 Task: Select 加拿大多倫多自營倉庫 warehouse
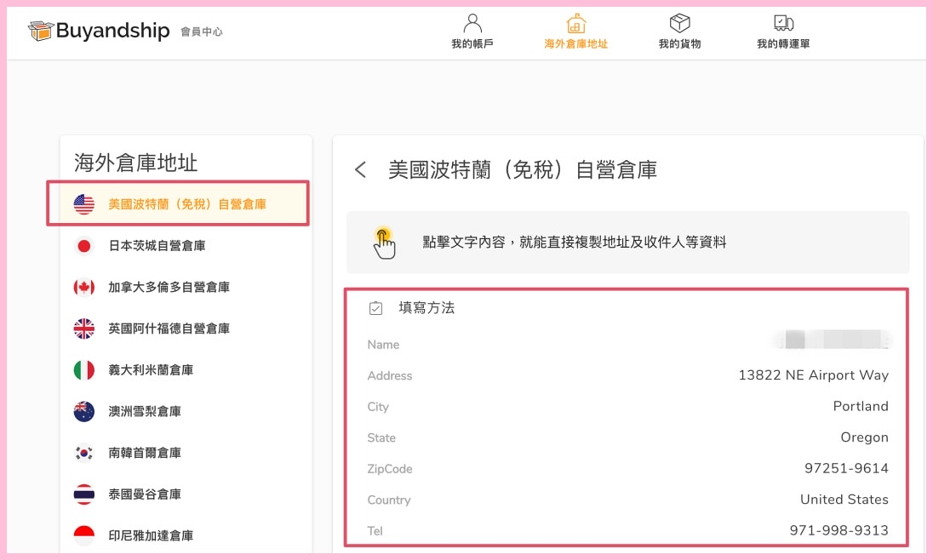click(169, 288)
